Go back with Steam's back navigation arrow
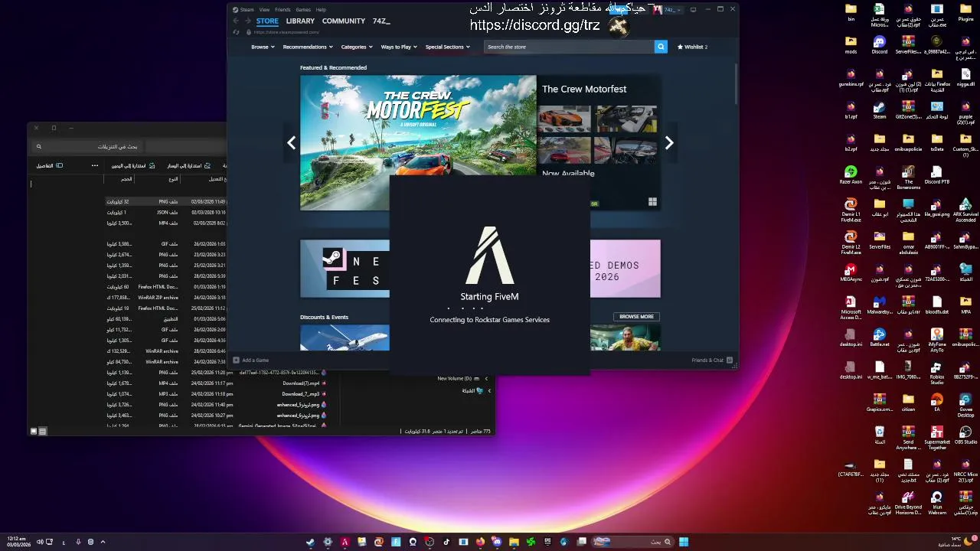The height and width of the screenshot is (551, 980). pyautogui.click(x=237, y=21)
